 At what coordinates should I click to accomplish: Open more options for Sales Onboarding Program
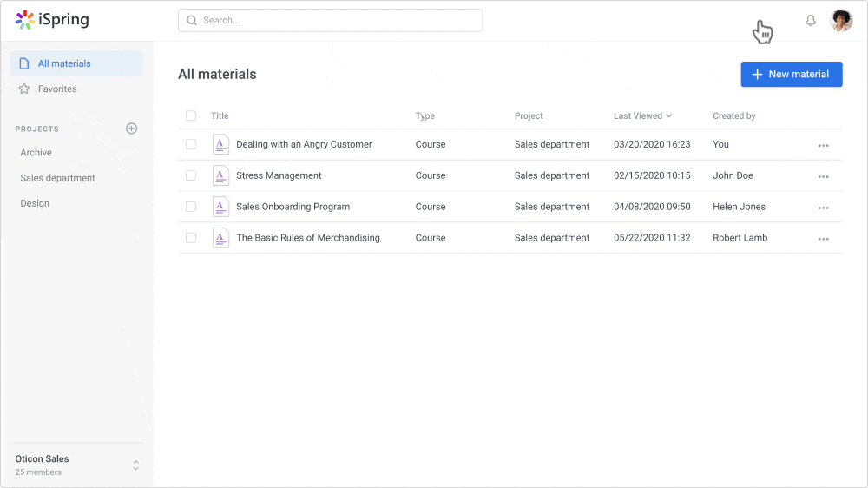coord(823,208)
